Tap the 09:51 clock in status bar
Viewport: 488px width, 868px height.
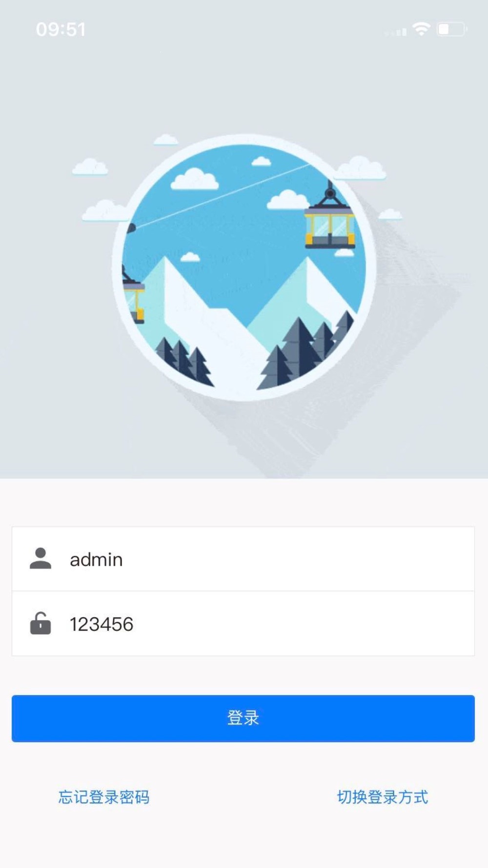[61, 29]
